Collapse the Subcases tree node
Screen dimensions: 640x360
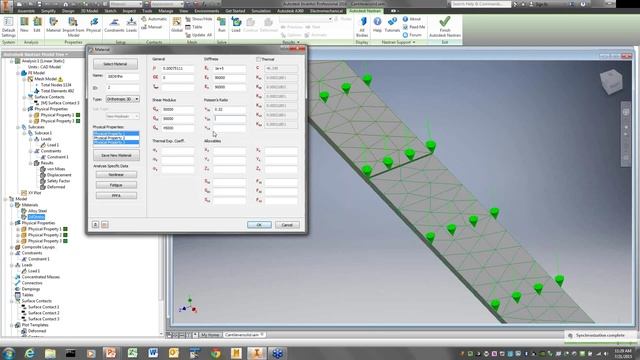18,127
